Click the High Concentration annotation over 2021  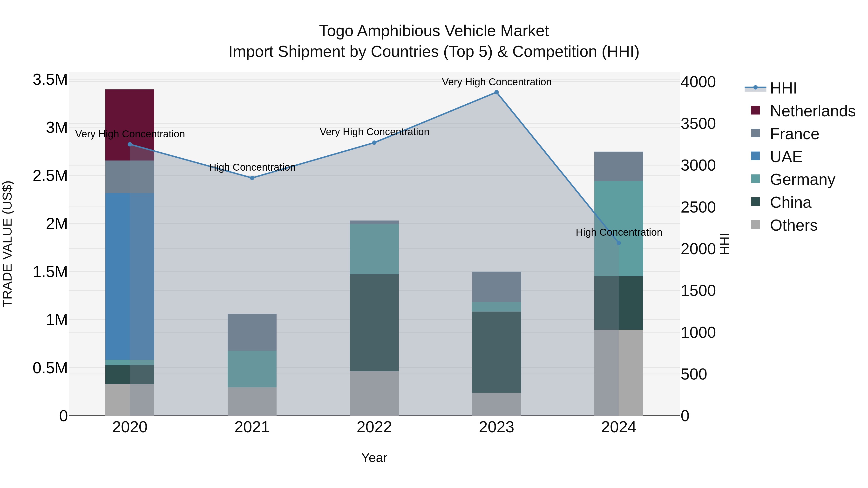pyautogui.click(x=252, y=167)
